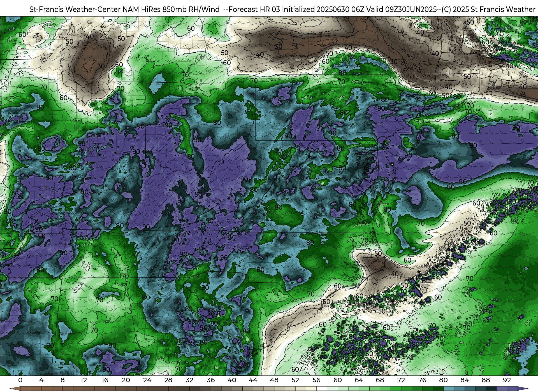Viewport: 538px width, 392px height.
Task: Click the '850mb RH/Wind' product label in title
Action: click(191, 10)
